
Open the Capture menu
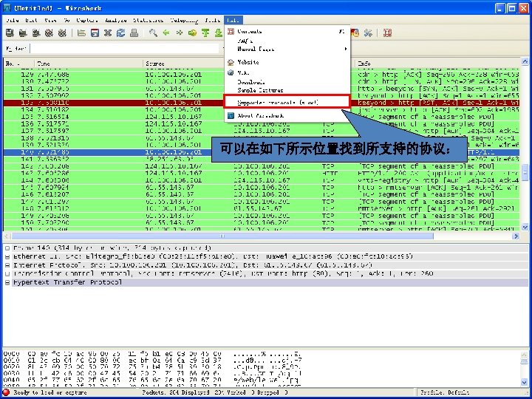coord(87,21)
